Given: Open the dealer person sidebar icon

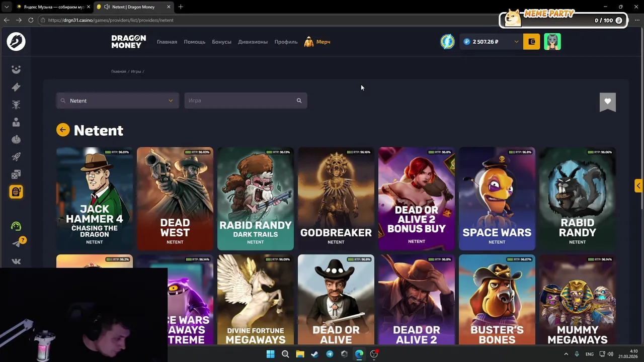Looking at the screenshot, I should [16, 122].
